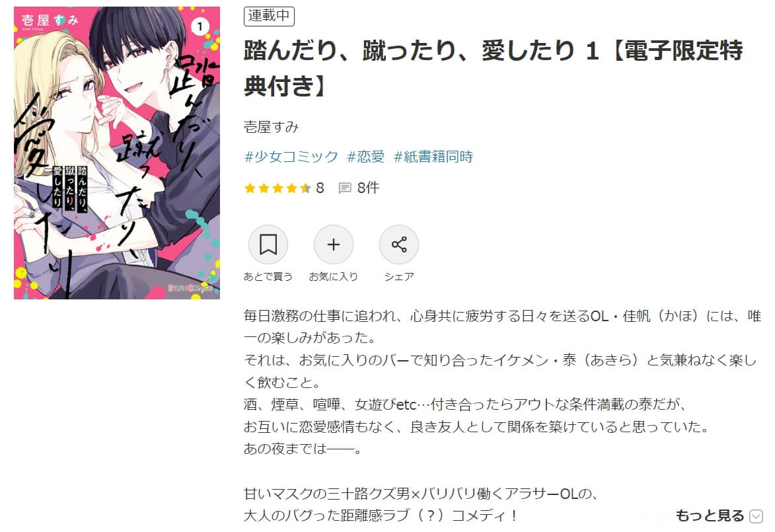The width and height of the screenshot is (775, 532).
Task: Open the #紙書籍同時 tag
Action: (433, 157)
